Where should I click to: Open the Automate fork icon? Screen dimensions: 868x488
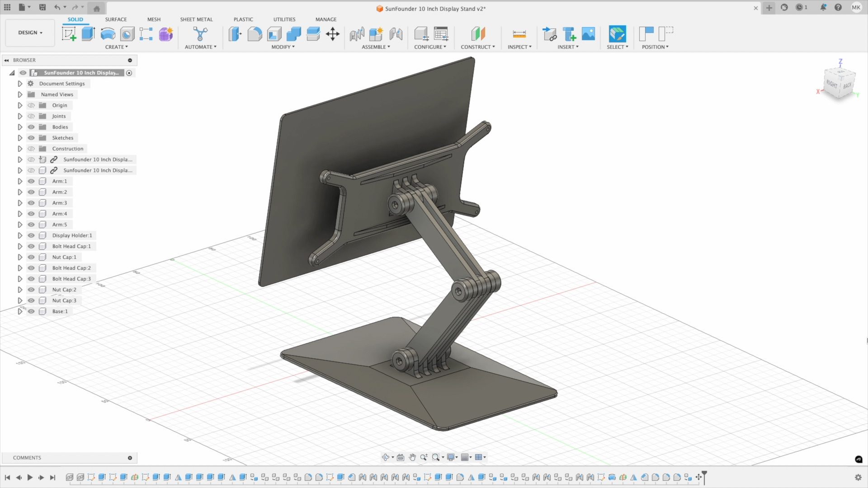click(x=200, y=34)
